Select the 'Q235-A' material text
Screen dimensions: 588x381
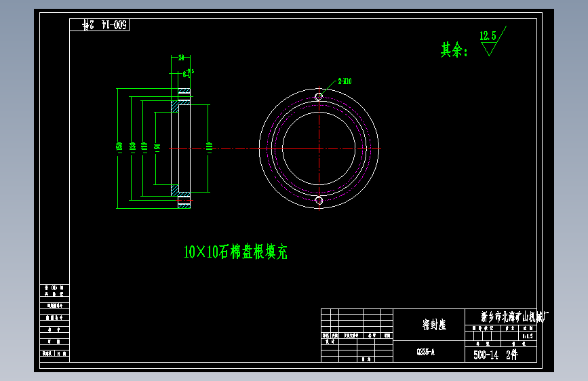click(426, 352)
